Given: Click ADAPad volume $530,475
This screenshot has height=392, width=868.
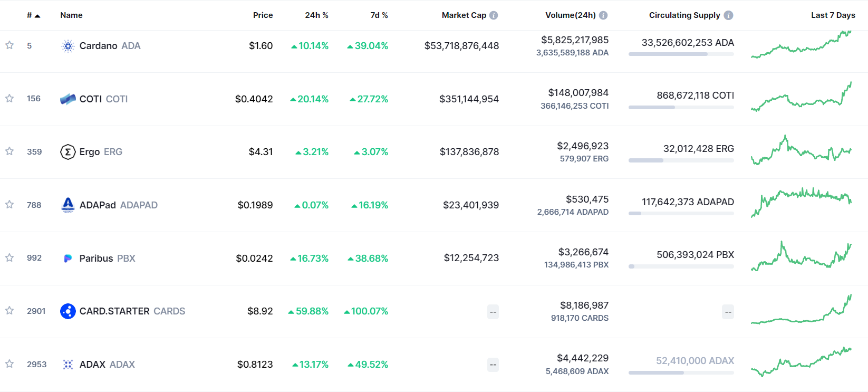Looking at the screenshot, I should (x=587, y=199).
